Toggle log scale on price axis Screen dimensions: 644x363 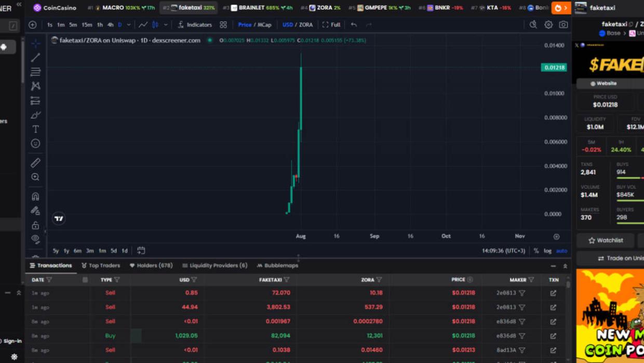547,251
